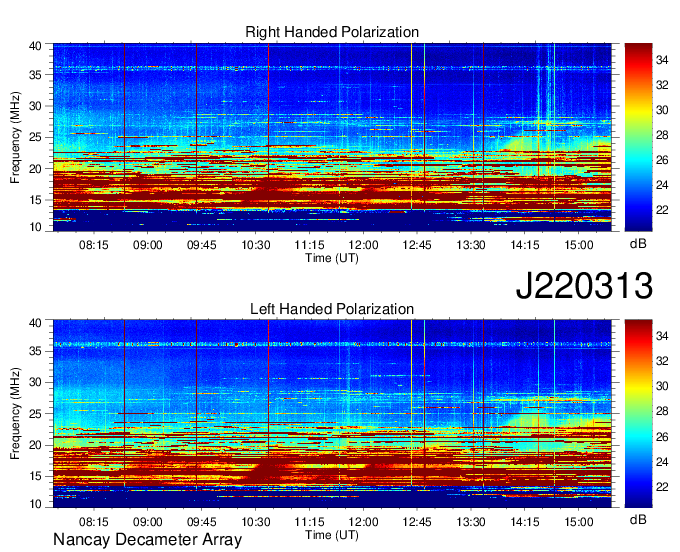The image size is (680, 552).
Task: Click 15:00 tick on Right Handed time axis
Action: (x=579, y=245)
